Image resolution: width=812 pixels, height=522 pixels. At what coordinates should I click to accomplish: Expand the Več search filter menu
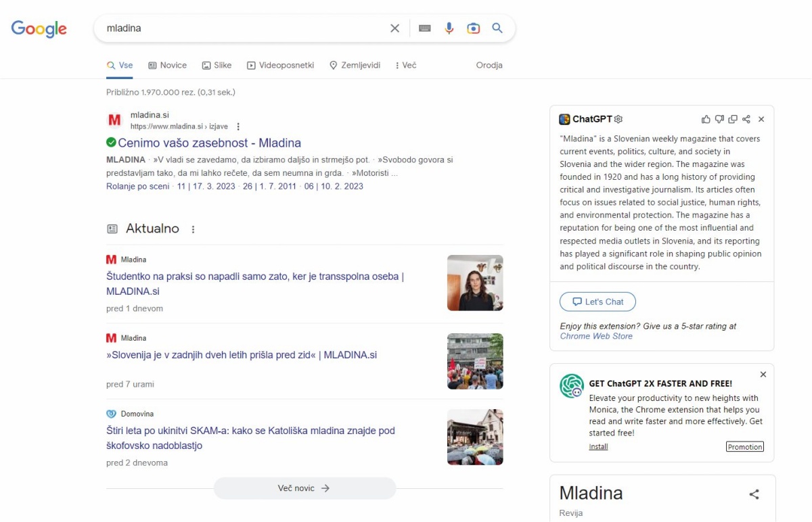click(x=405, y=66)
